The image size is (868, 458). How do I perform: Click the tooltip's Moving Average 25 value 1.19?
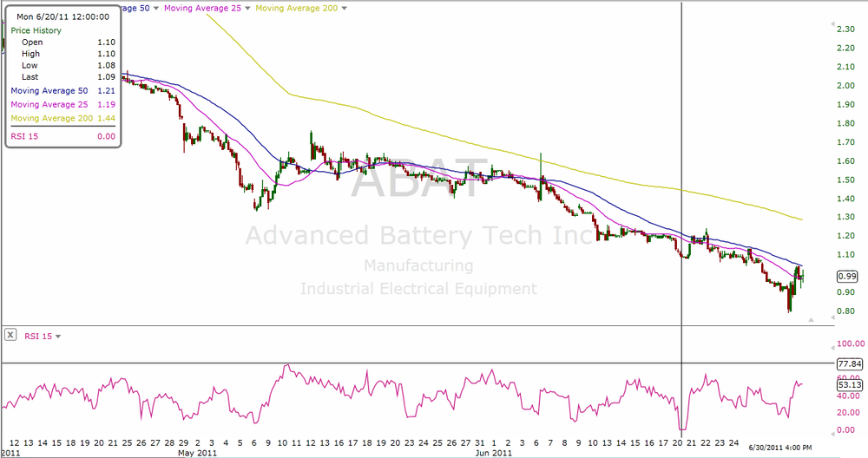[x=106, y=105]
